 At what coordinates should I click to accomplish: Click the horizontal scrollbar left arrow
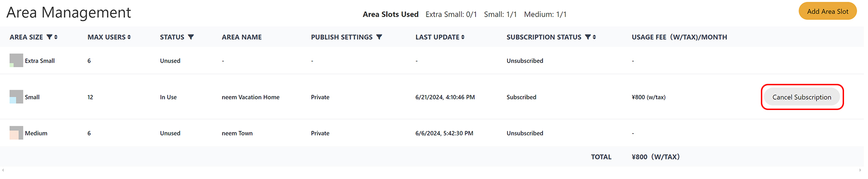[x=3, y=170]
